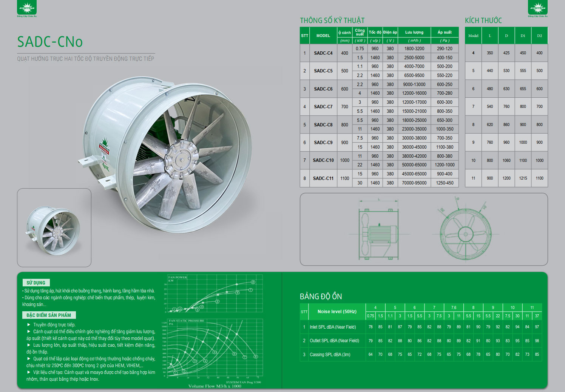Click the "KÍCH THƯỚC" heading
This screenshot has height=392, width=565.
click(483, 20)
